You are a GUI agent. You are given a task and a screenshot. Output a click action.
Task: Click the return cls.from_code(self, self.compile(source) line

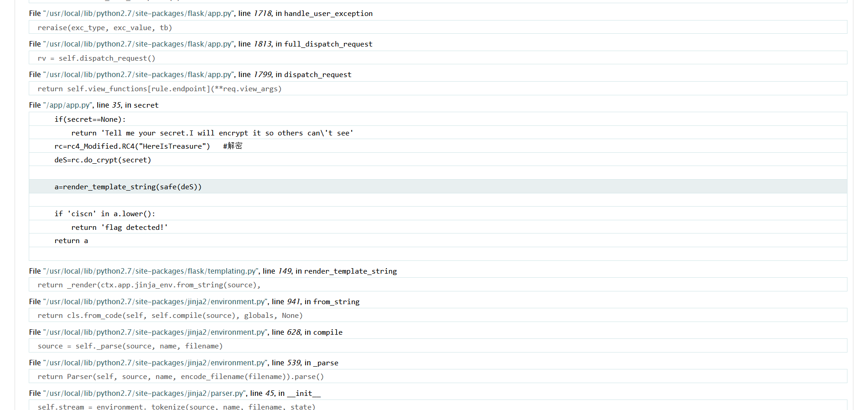pos(438,315)
